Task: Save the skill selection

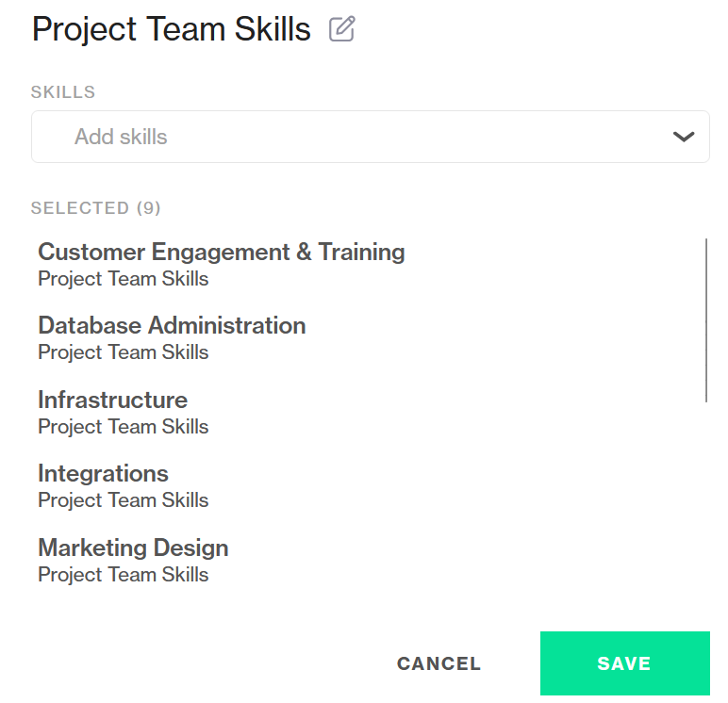Action: click(624, 663)
